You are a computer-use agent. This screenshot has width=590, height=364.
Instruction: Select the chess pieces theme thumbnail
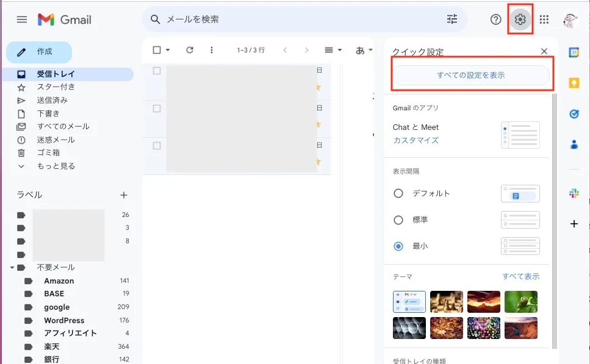[447, 302]
